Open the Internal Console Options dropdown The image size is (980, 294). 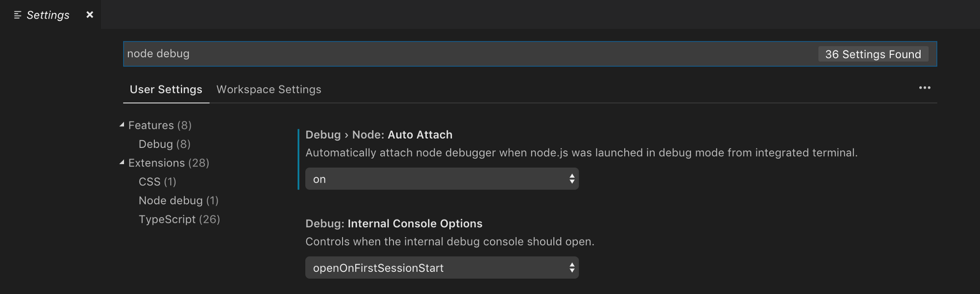pyautogui.click(x=441, y=268)
